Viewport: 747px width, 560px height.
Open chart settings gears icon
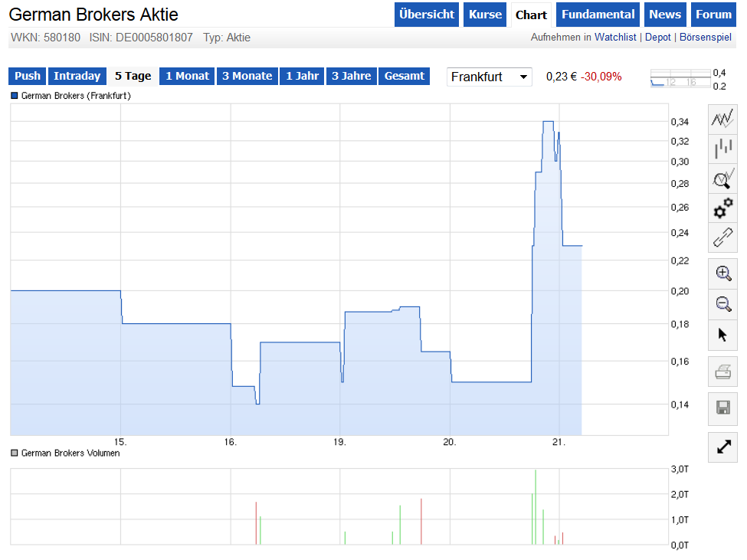click(722, 208)
